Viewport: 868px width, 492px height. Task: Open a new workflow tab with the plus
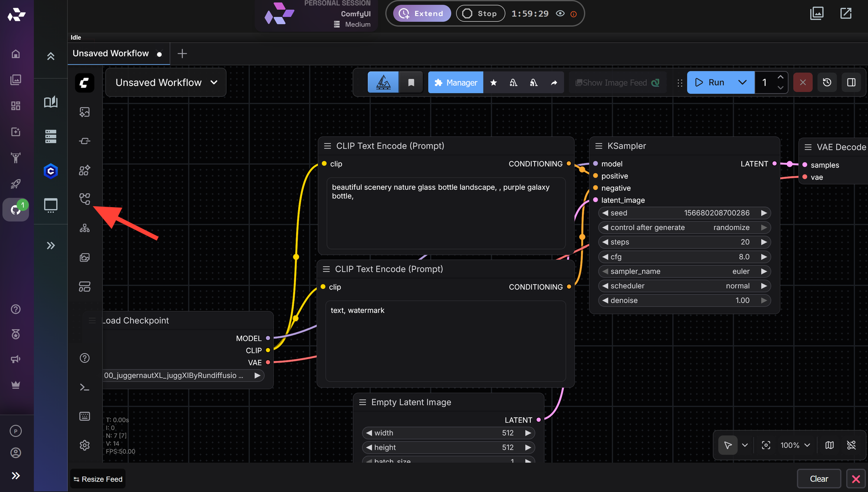(182, 53)
